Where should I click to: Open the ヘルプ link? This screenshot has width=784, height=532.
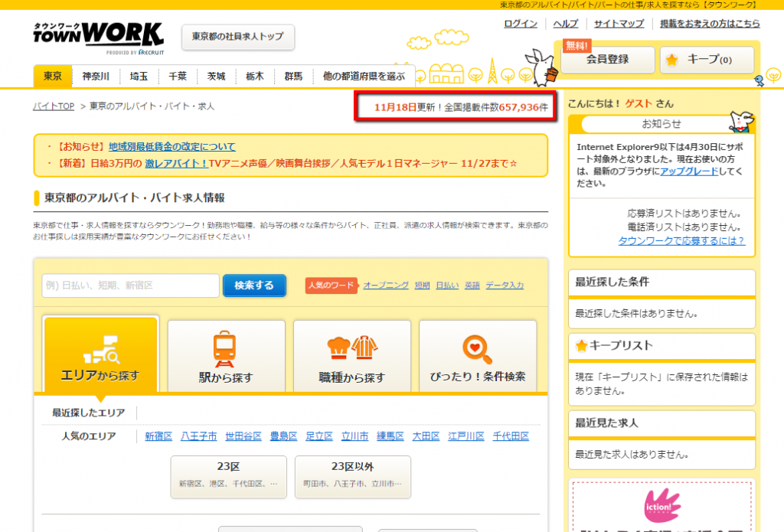[566, 24]
